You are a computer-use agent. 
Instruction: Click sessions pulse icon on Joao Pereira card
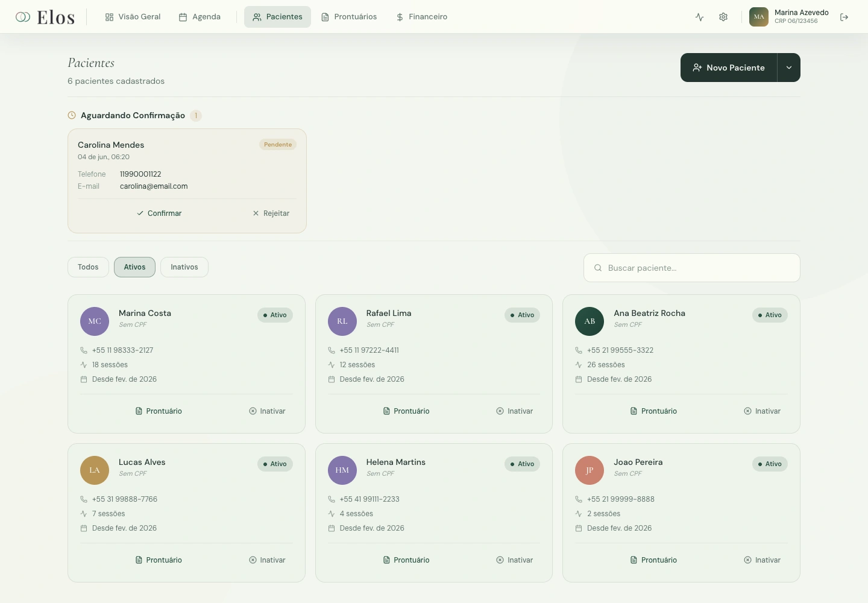click(579, 514)
